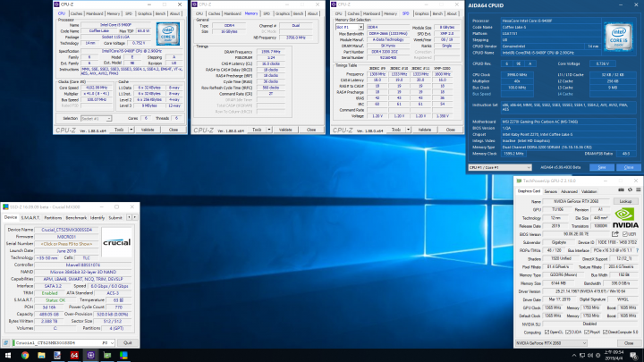Open the Windows Start menu
This screenshot has width=644, height=362.
coord(8,356)
